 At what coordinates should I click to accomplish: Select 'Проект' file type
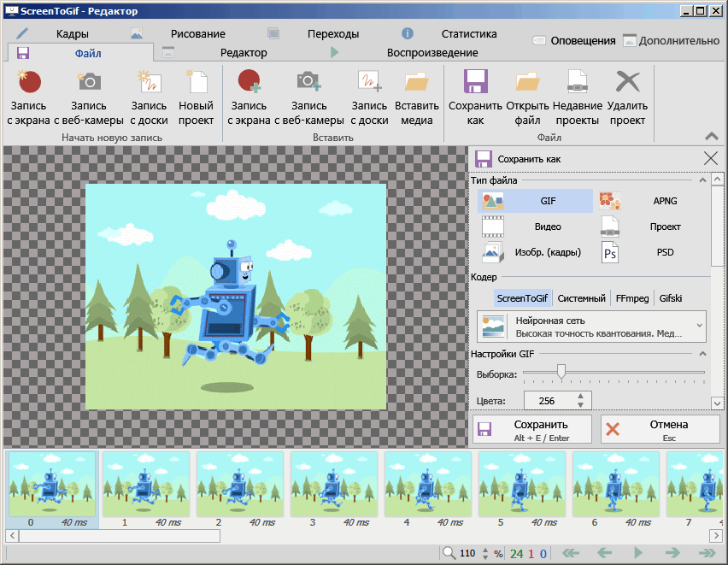[x=654, y=227]
